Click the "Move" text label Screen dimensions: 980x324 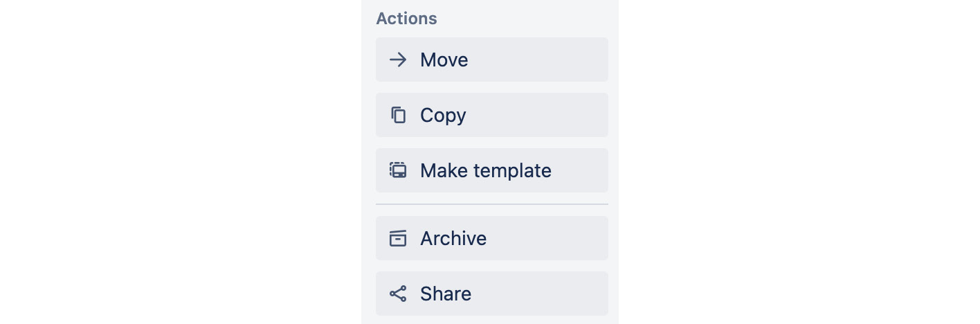[444, 60]
